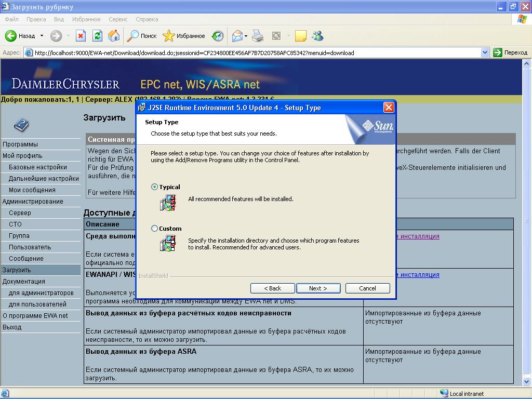Open Группа sidebar item
The image size is (532, 399).
pos(19,236)
